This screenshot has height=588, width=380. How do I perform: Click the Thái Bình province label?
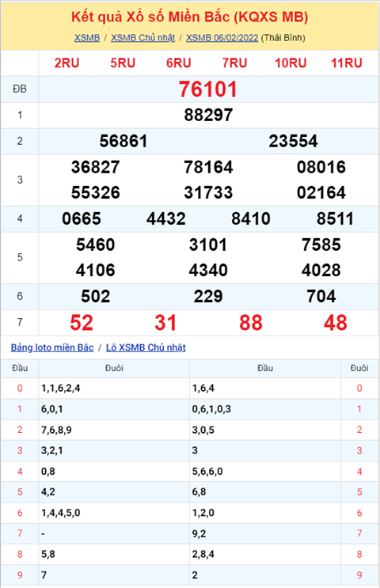click(283, 38)
